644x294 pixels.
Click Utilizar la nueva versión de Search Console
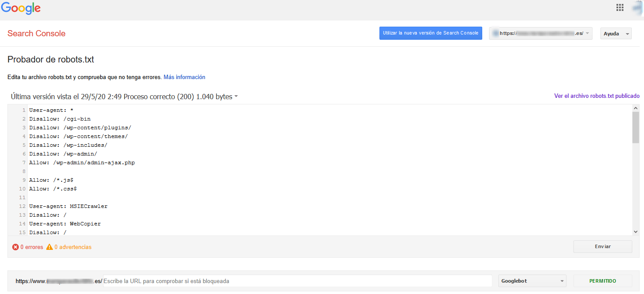pos(431,33)
